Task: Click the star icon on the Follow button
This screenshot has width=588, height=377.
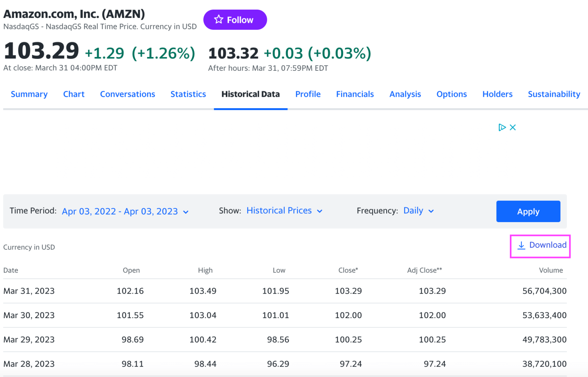Action: pos(219,19)
